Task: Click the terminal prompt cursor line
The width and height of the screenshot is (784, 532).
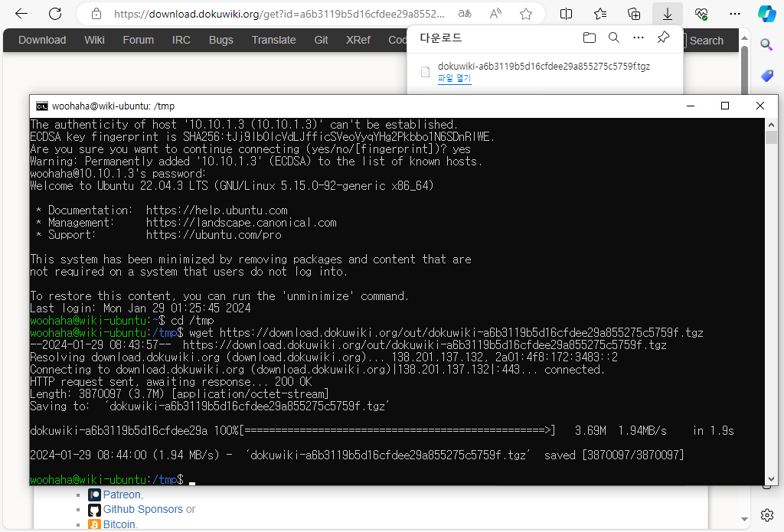Action: (x=113, y=479)
